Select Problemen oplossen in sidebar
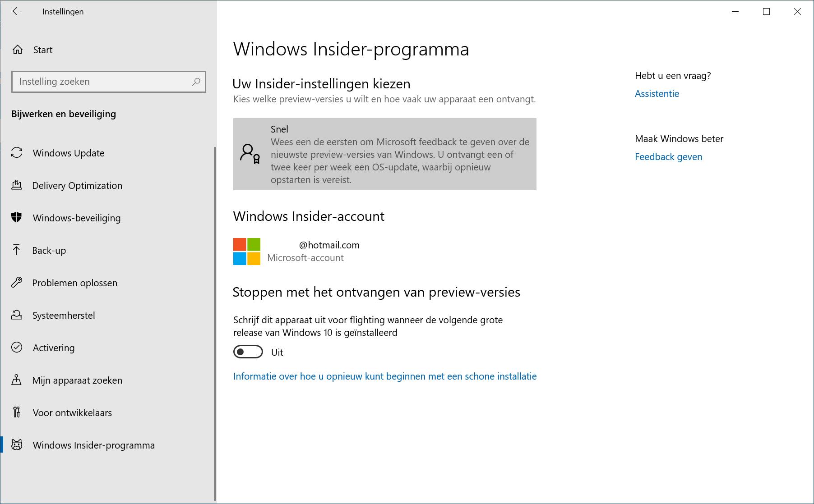 coord(107,283)
